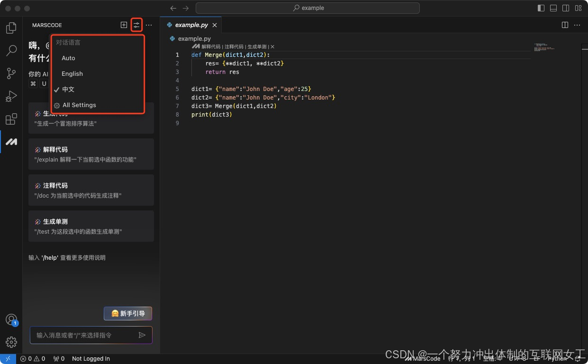The image size is (588, 364).
Task: Open the MarsCode panel in activity bar
Action: (x=11, y=142)
